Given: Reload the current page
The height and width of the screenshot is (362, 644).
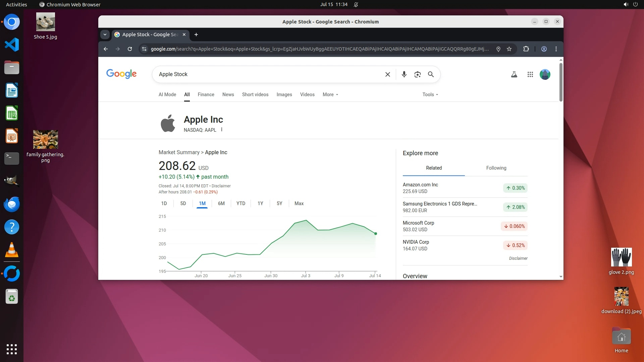Looking at the screenshot, I should coord(130,49).
